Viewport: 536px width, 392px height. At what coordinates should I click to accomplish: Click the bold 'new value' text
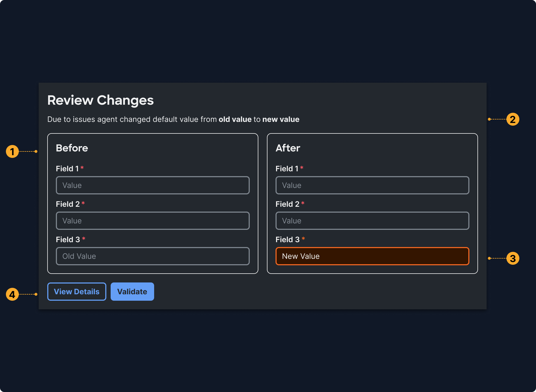point(281,119)
